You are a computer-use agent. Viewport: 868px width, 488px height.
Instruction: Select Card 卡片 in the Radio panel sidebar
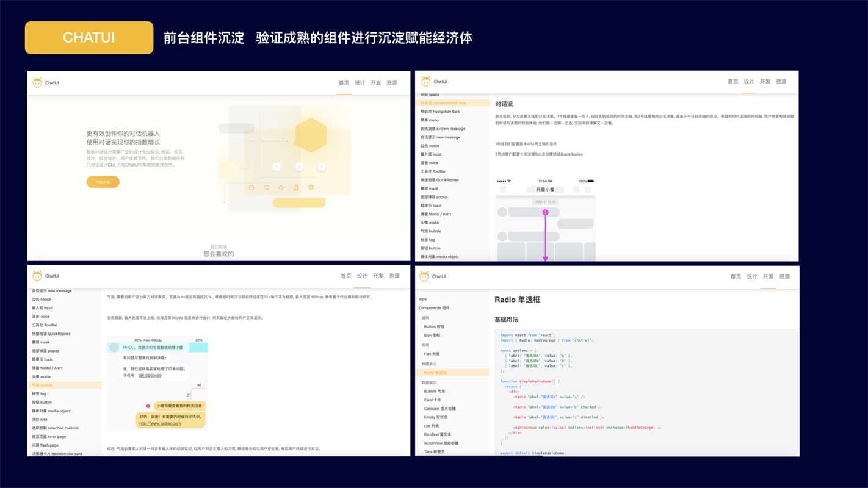point(432,400)
